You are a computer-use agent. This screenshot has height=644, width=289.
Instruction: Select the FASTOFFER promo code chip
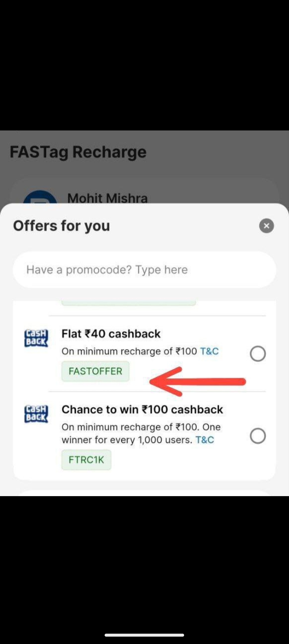point(95,371)
